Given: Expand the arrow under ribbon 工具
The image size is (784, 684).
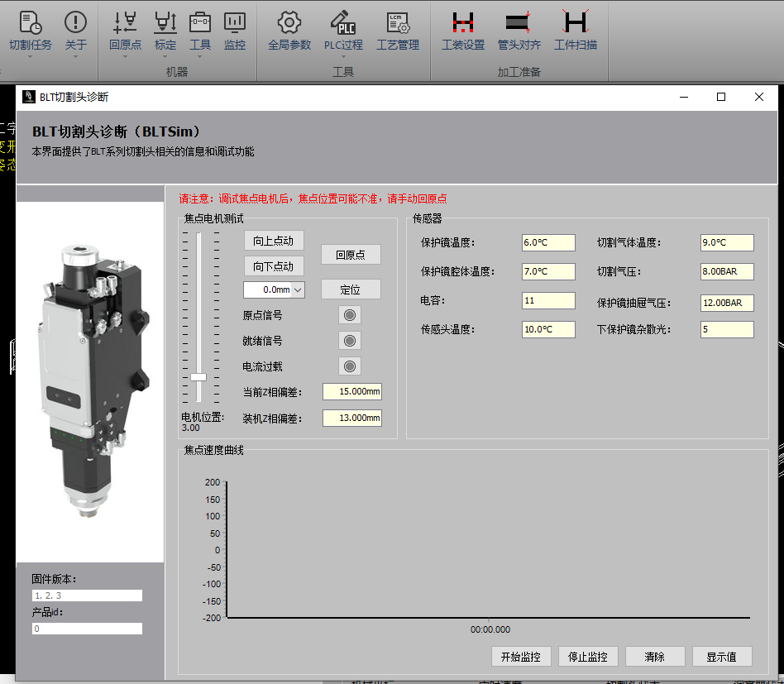Looking at the screenshot, I should [200, 56].
